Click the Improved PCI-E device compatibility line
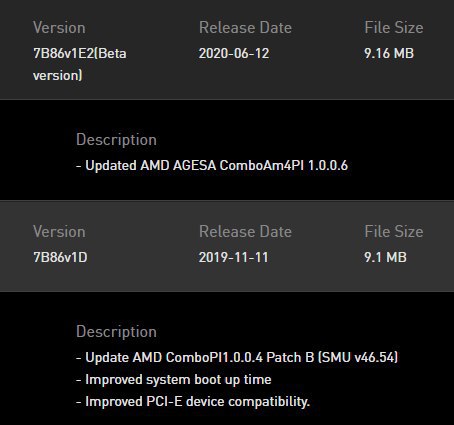The image size is (454, 425). coord(193,401)
